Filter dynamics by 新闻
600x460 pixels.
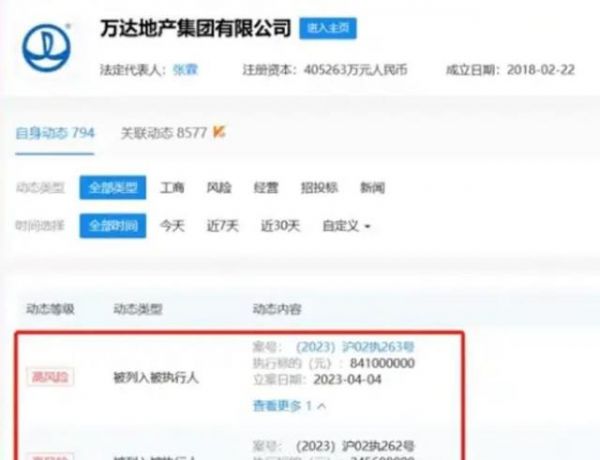pos(372,188)
